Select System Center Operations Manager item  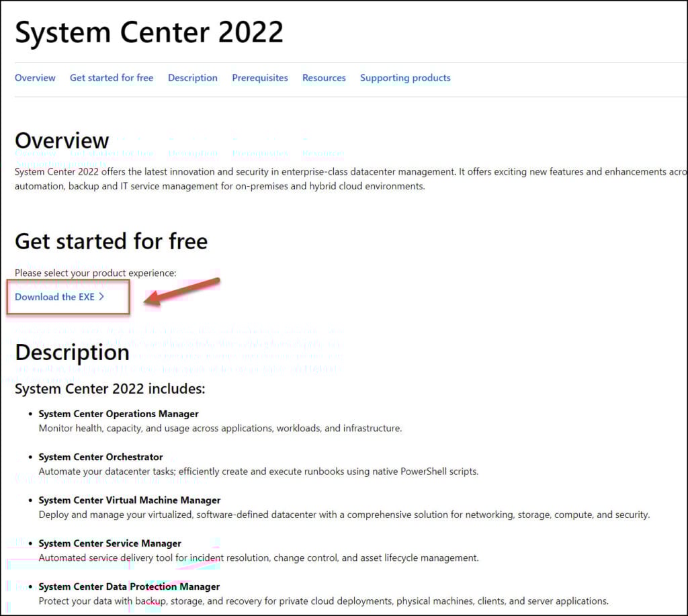[x=118, y=414]
